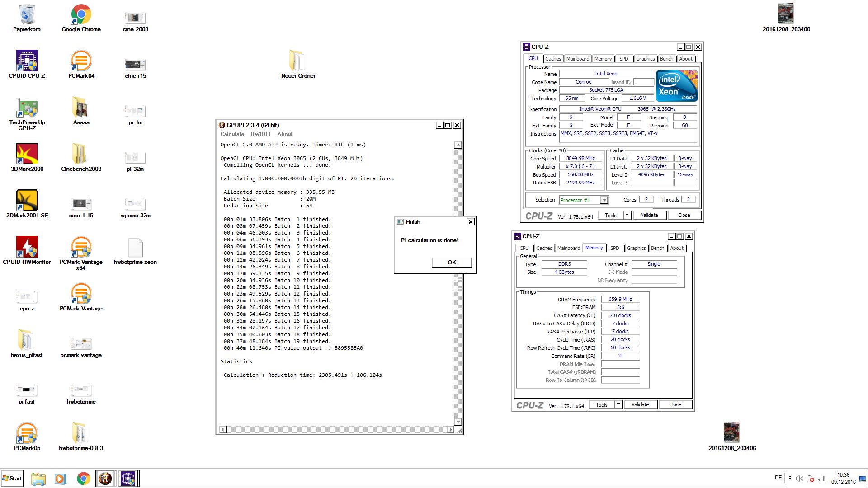
Task: Open CPUID HWMonitor shortcut
Action: [x=27, y=251]
